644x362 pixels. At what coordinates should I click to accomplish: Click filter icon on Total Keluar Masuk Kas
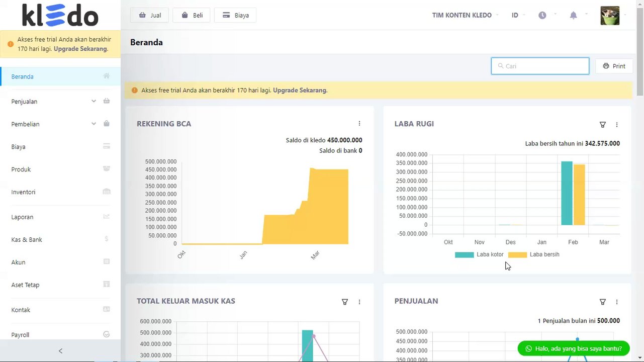click(x=345, y=302)
